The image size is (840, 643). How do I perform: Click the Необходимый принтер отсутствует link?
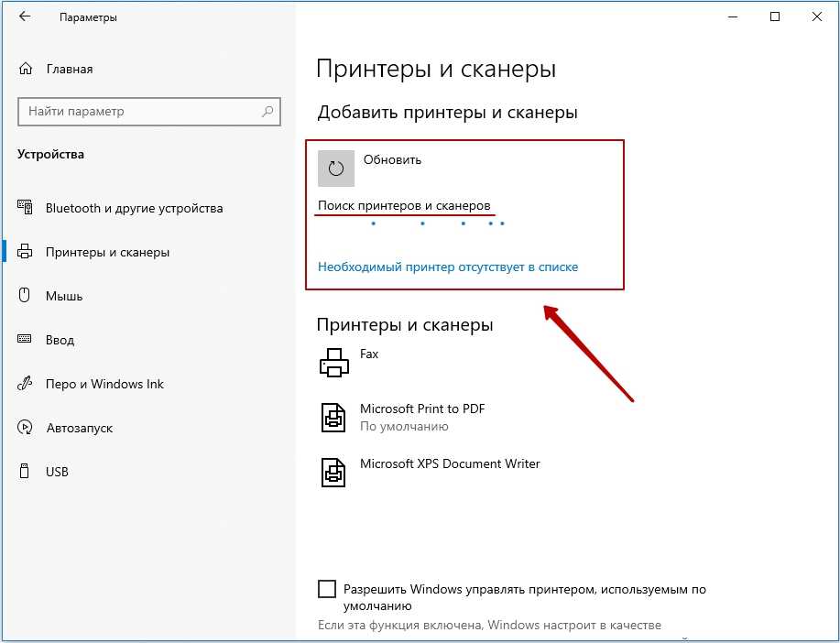pyautogui.click(x=448, y=267)
